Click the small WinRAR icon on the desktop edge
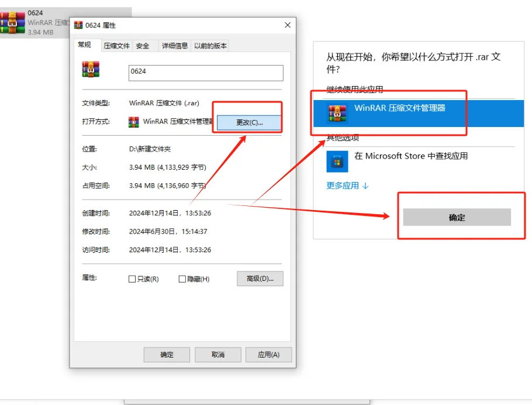The width and height of the screenshot is (532, 405). pos(12,22)
